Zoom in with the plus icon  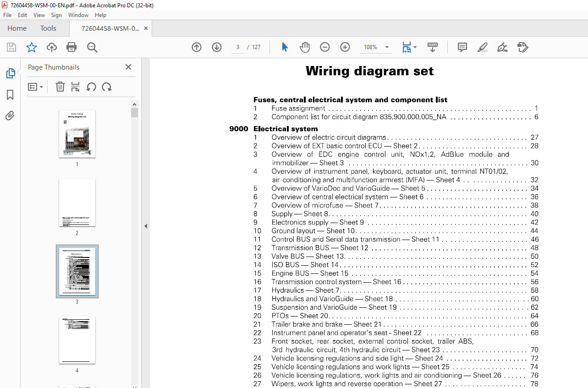[345, 47]
